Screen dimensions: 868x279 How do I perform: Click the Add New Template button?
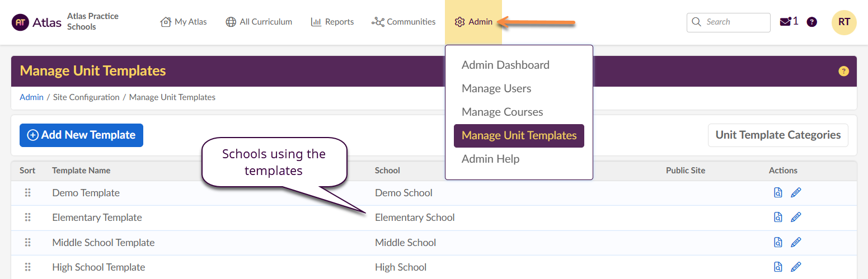point(81,135)
